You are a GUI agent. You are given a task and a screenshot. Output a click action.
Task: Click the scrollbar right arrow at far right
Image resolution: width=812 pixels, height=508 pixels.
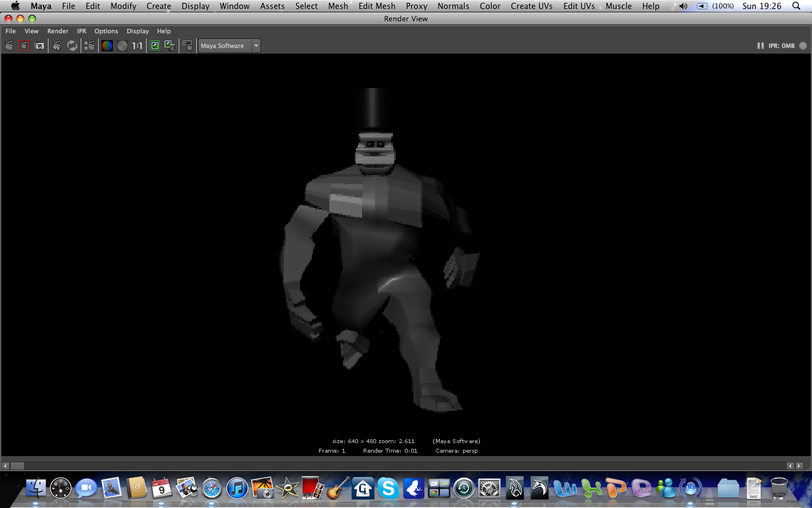pyautogui.click(x=800, y=466)
